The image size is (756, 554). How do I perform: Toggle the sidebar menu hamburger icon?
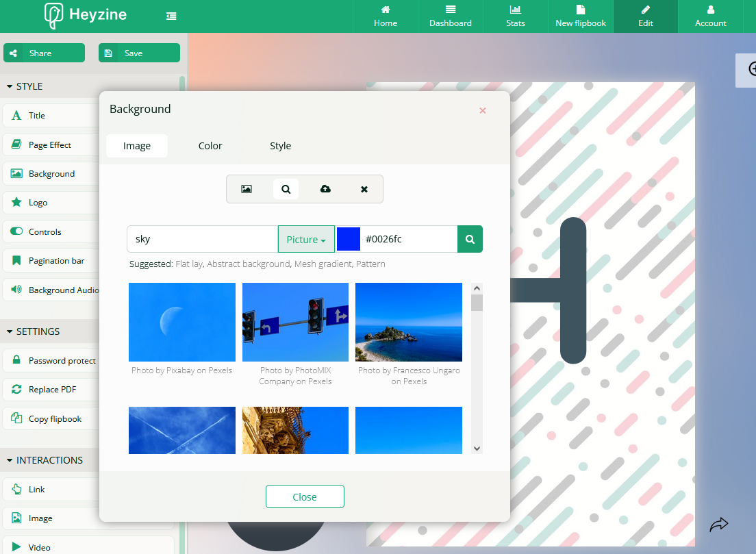pos(171,16)
